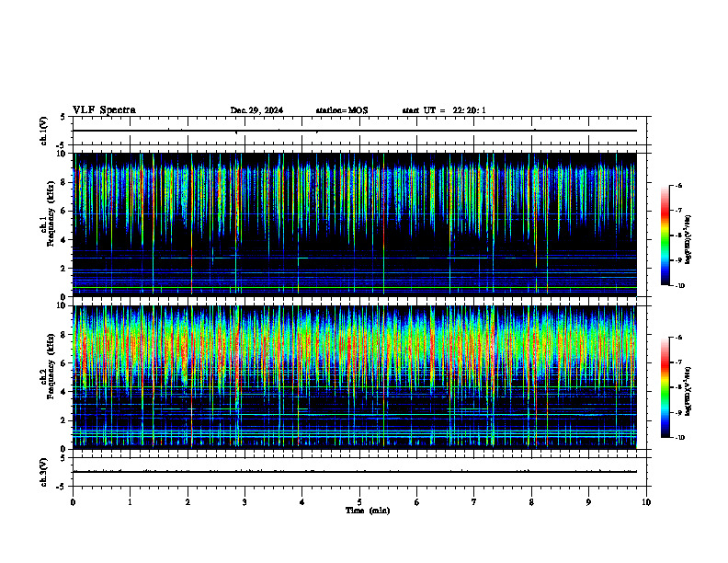
Task: Click the "3" tick on the time axis
Action: (245, 502)
